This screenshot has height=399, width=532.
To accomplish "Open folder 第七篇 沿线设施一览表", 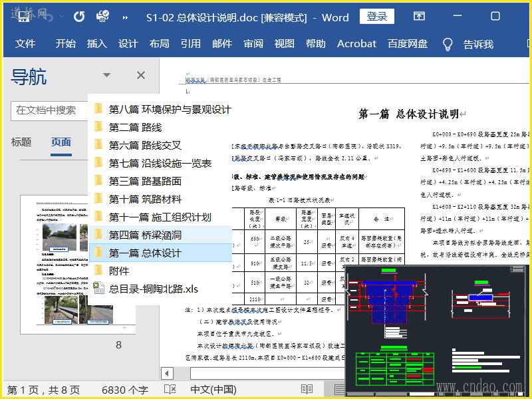I will click(x=160, y=163).
